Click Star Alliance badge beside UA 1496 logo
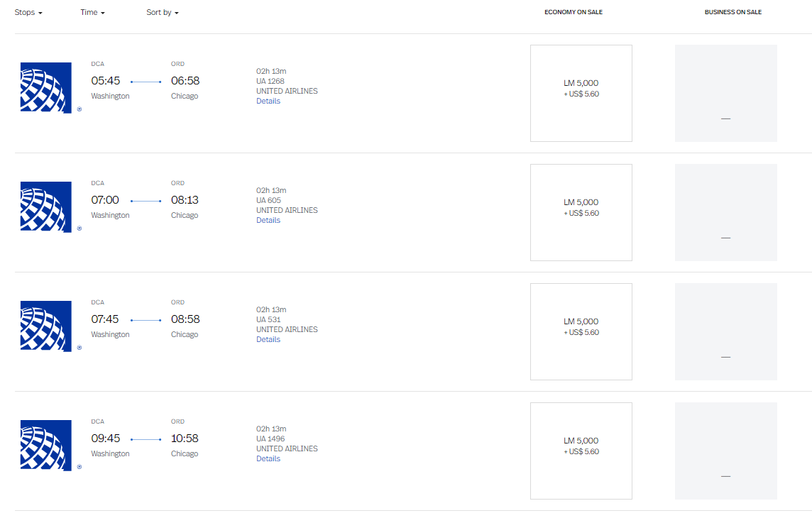Image resolution: width=812 pixels, height=518 pixels. 79,467
